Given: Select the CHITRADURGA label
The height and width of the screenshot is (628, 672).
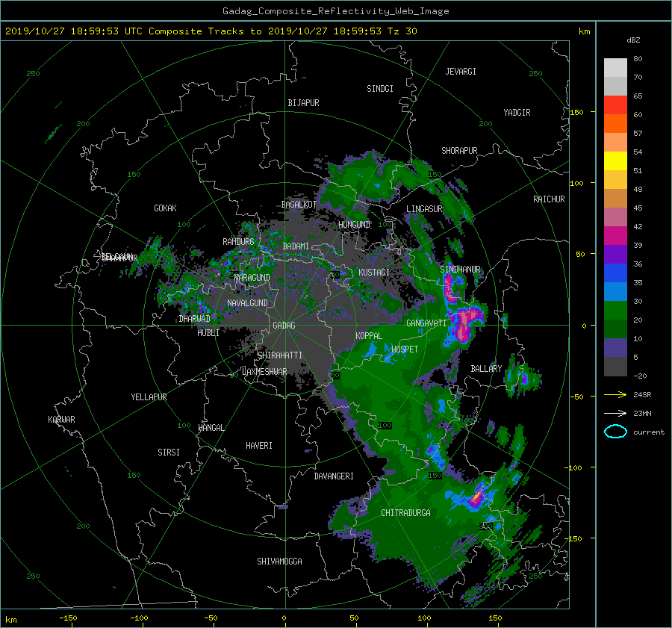Looking at the screenshot, I should [x=405, y=513].
